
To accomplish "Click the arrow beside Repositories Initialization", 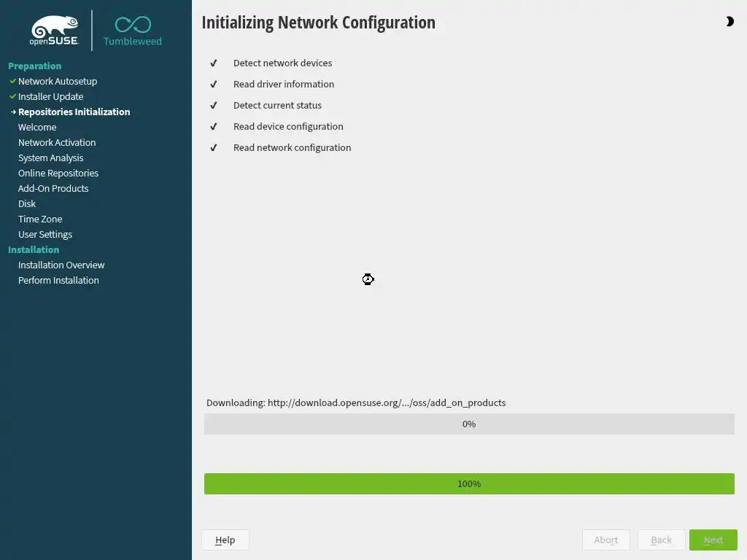I will (x=13, y=112).
